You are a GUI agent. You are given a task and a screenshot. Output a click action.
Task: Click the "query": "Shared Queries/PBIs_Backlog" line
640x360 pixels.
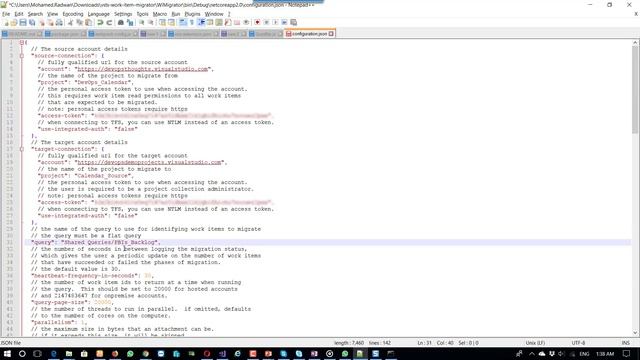click(96, 242)
